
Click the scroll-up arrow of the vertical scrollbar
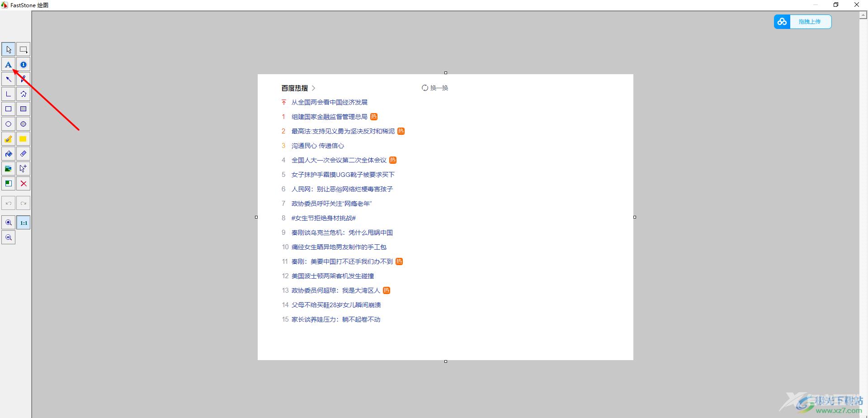pos(863,15)
